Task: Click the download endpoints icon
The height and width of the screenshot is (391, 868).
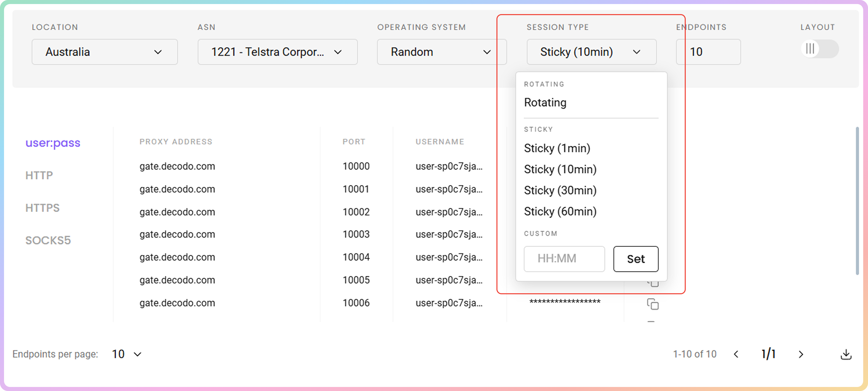Action: pyautogui.click(x=846, y=354)
